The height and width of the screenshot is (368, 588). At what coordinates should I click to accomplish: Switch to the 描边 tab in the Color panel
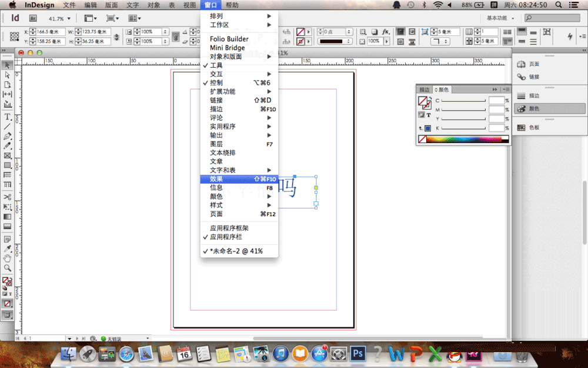[x=425, y=89]
